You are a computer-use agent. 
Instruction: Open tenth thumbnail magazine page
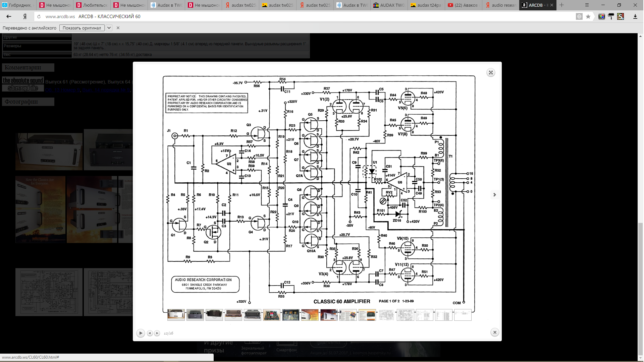click(348, 315)
